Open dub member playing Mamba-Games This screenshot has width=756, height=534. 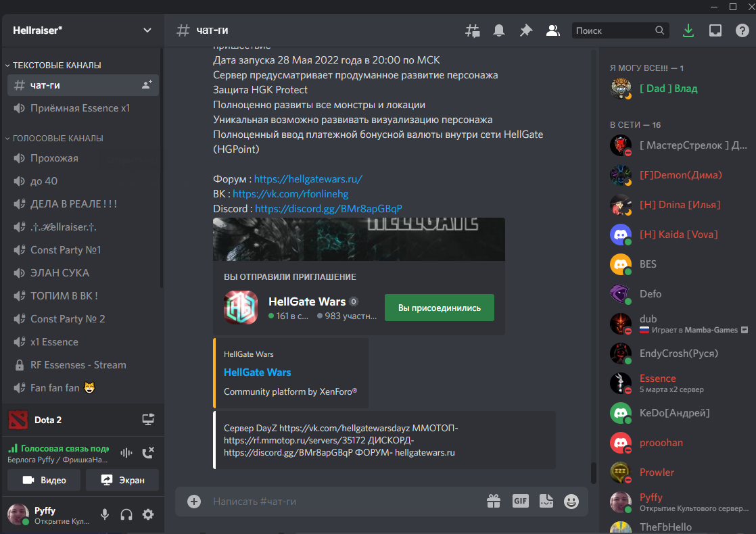678,324
